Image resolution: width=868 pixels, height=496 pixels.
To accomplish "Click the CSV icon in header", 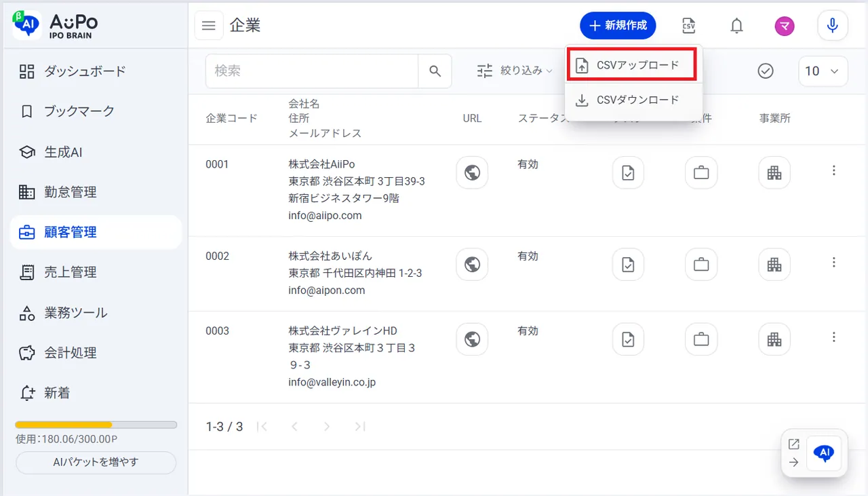I will coord(688,26).
